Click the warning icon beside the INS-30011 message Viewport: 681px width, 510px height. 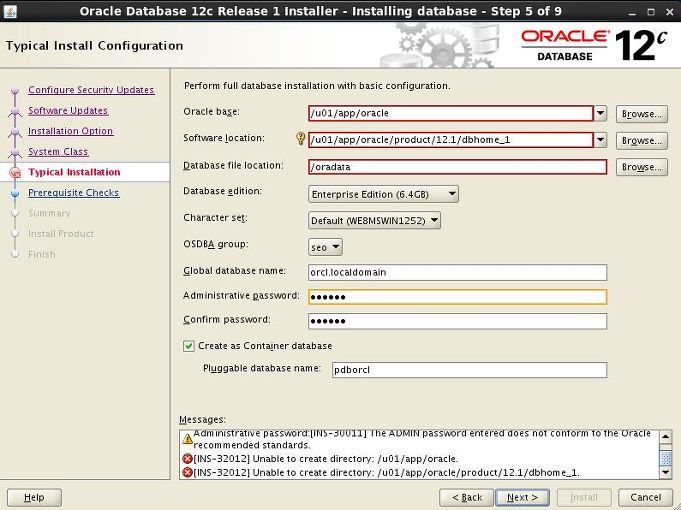click(x=187, y=439)
